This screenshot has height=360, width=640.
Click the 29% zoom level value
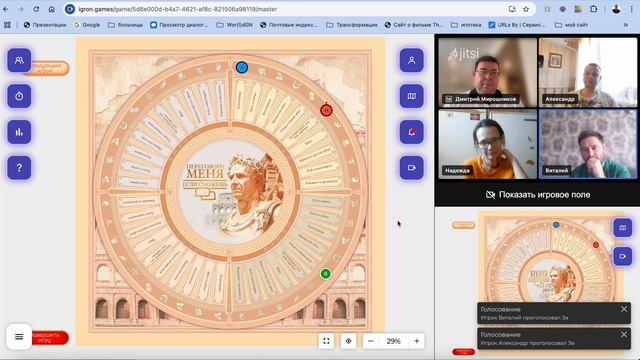click(393, 341)
